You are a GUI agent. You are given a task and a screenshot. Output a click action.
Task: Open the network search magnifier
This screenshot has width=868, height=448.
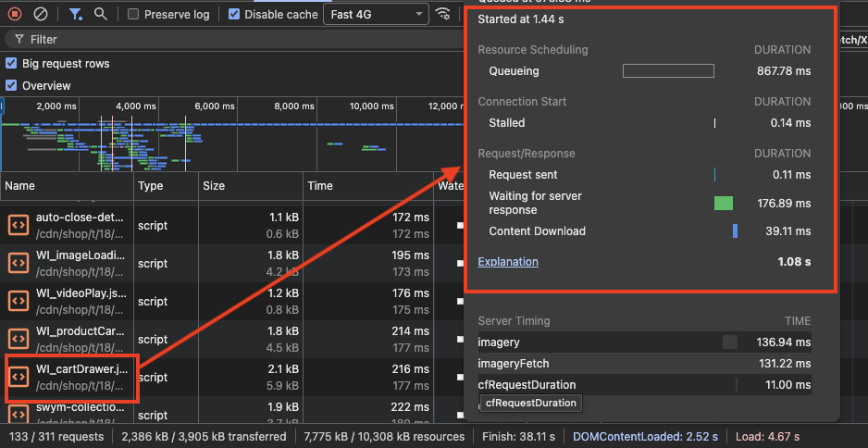pos(100,14)
